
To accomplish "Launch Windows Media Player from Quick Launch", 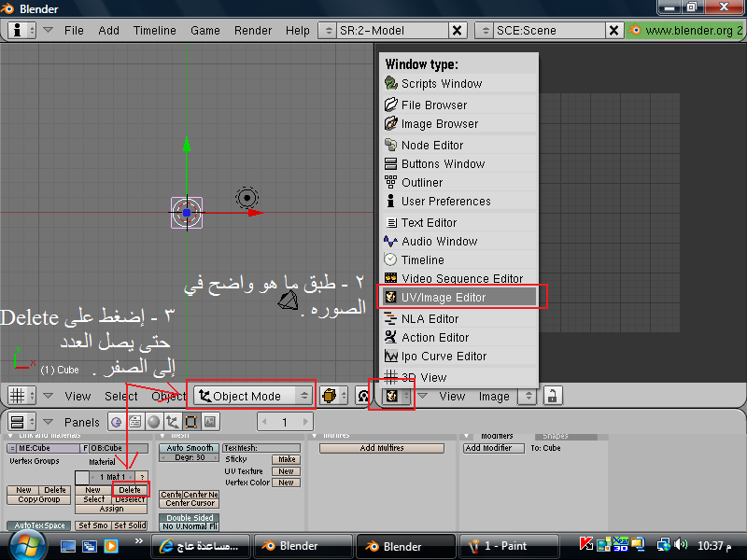I will (x=111, y=546).
